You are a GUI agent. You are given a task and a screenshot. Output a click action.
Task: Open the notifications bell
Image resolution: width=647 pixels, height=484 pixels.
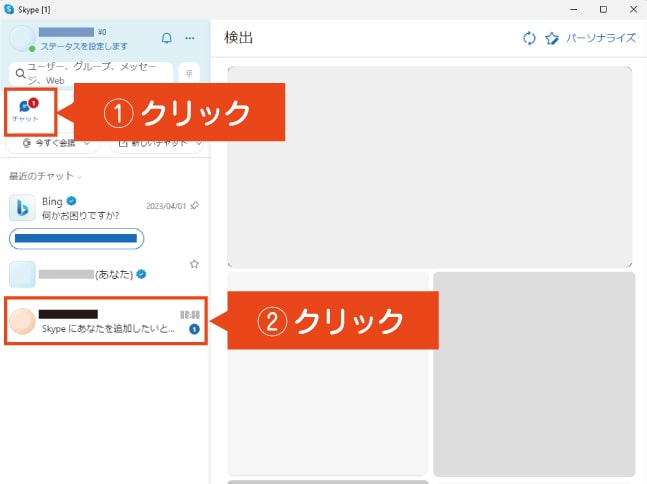pyautogui.click(x=166, y=38)
